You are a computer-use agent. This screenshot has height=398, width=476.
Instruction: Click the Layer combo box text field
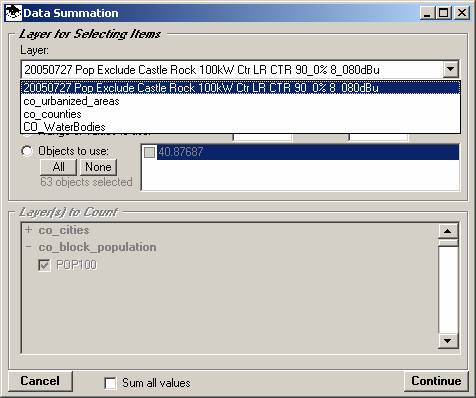click(232, 70)
